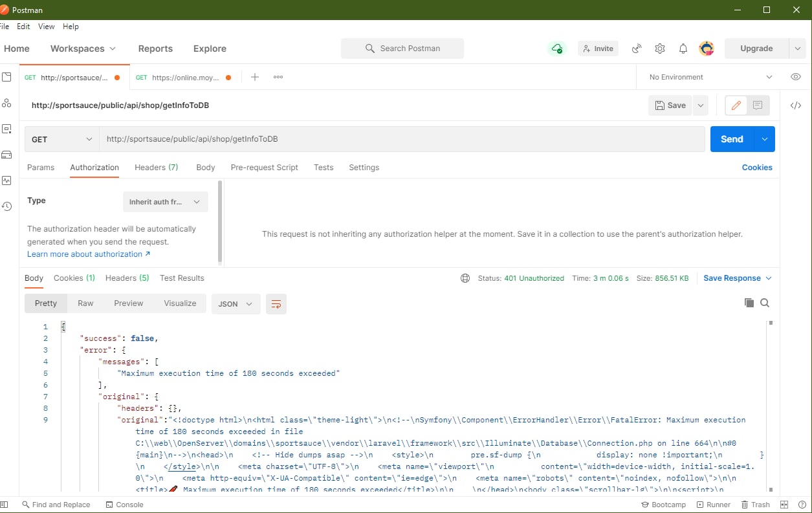
Task: Open the View menu
Action: [47, 27]
